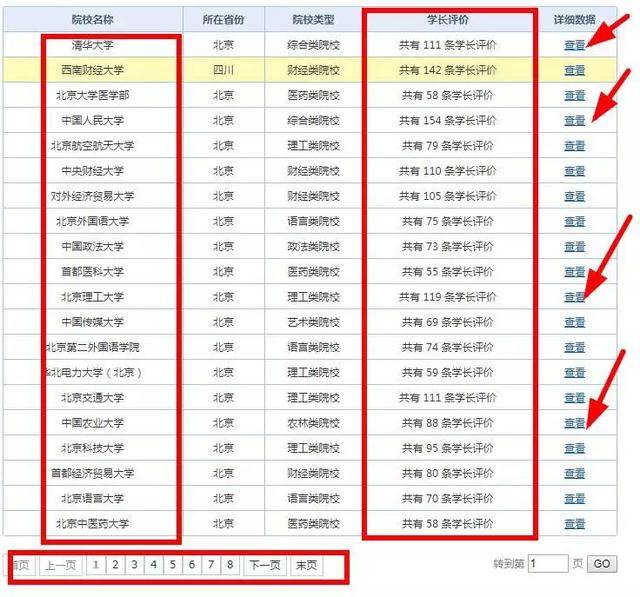Select the 中国人民大学 name cell
The height and width of the screenshot is (597, 640).
click(x=93, y=121)
